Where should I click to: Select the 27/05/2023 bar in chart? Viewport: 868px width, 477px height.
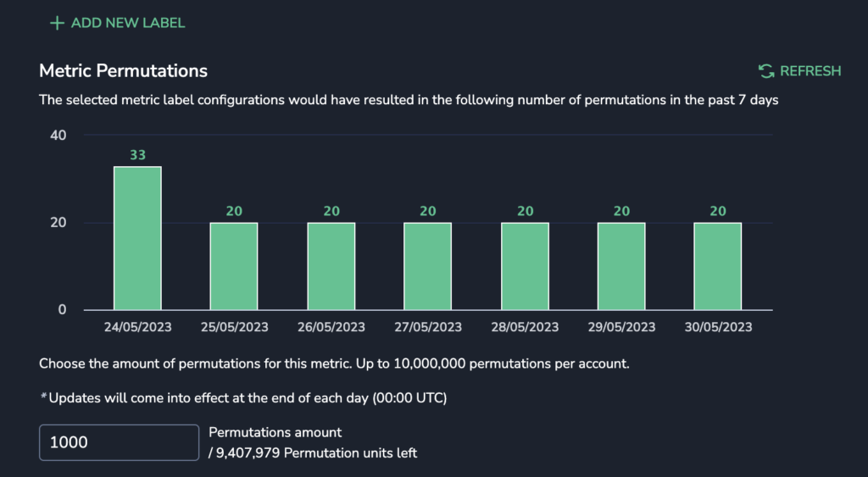[427, 266]
